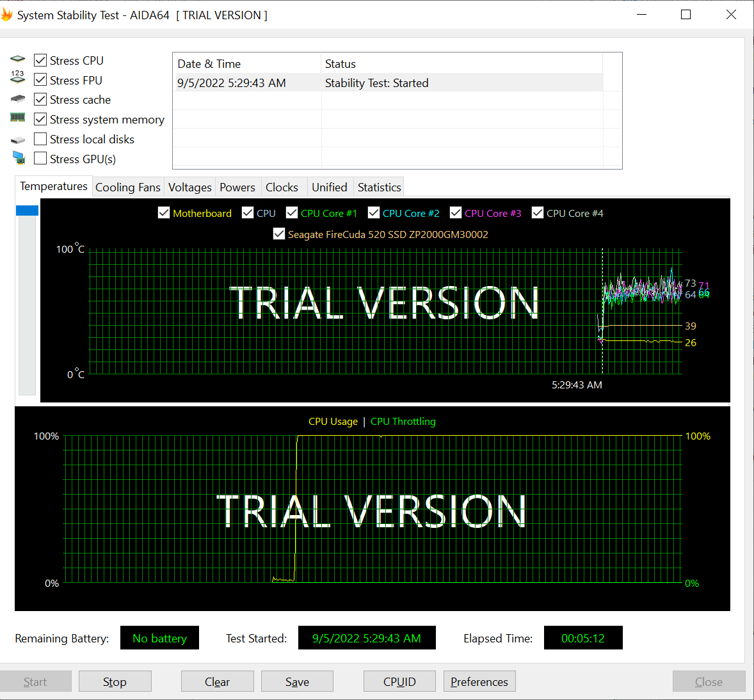Open the Preferences dialog
The width and height of the screenshot is (754, 700).
pyautogui.click(x=479, y=681)
